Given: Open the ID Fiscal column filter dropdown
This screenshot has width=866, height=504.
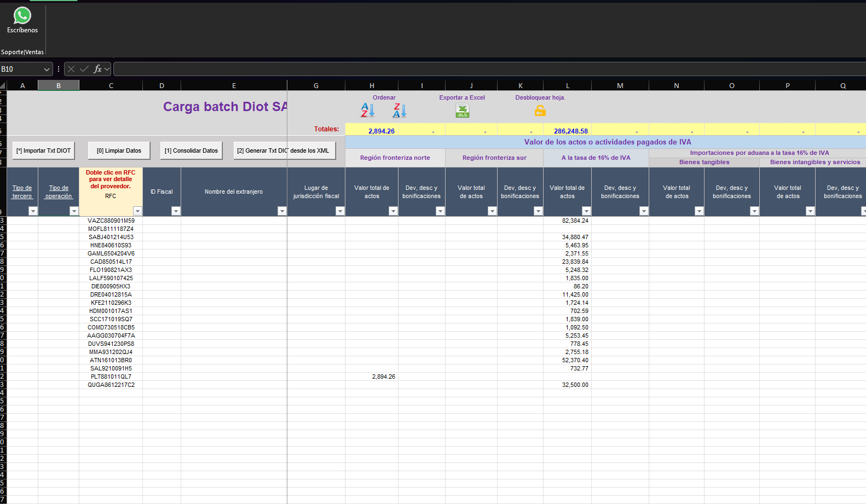Looking at the screenshot, I should pyautogui.click(x=176, y=211).
